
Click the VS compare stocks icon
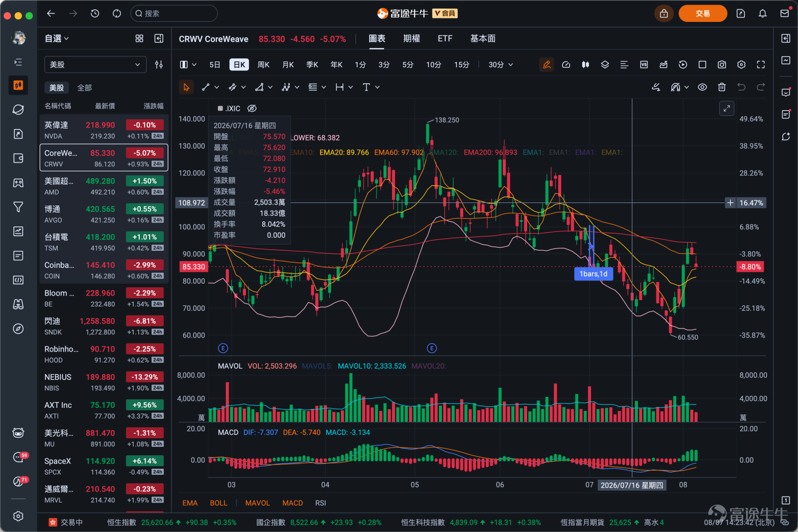(x=644, y=65)
